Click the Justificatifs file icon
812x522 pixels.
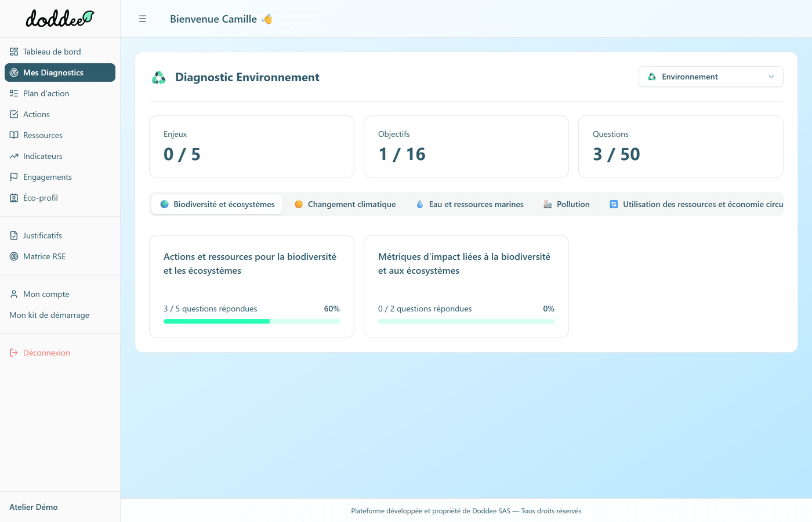(14, 235)
